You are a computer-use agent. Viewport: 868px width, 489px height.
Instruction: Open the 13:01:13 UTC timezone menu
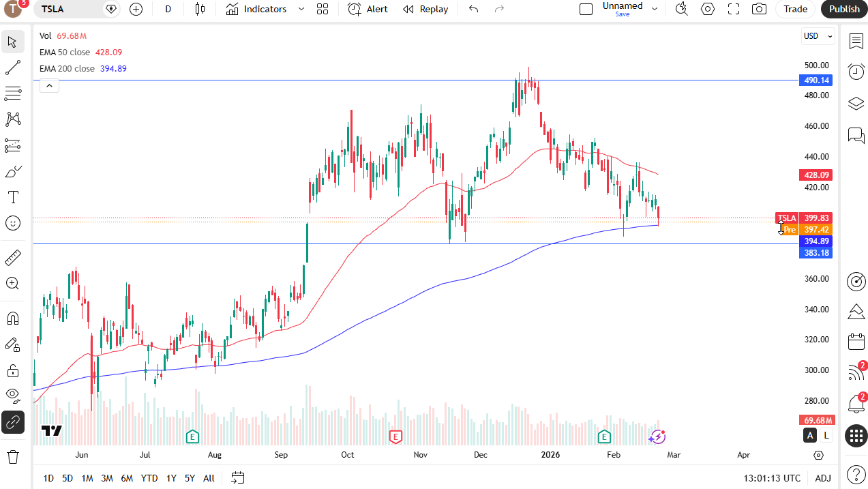[x=772, y=478]
